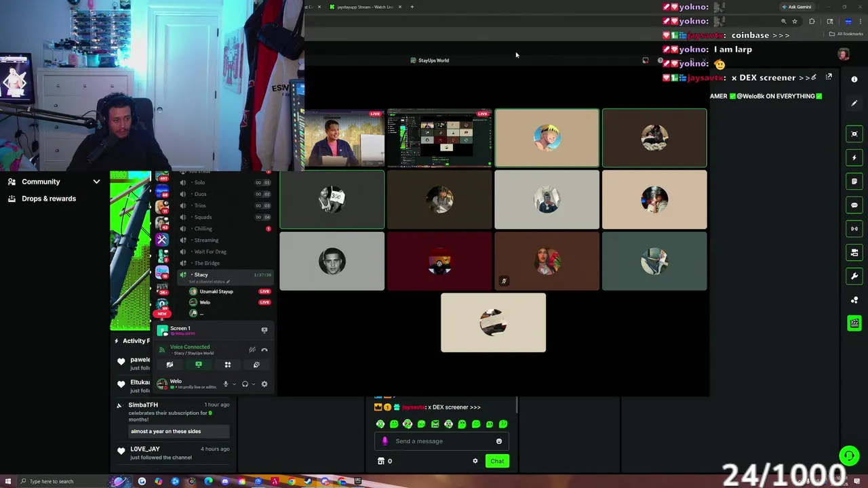This screenshot has height=488, width=868.
Task: Click the stop streaming icon next to Screen 1
Action: (264, 330)
